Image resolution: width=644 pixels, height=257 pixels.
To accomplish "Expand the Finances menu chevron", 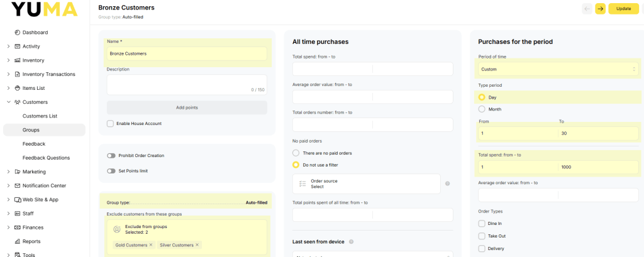I will [x=9, y=227].
